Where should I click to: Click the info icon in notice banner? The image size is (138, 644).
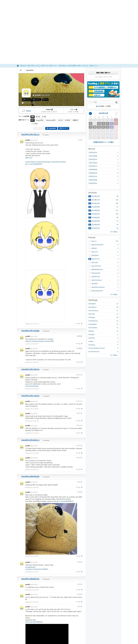18,66
